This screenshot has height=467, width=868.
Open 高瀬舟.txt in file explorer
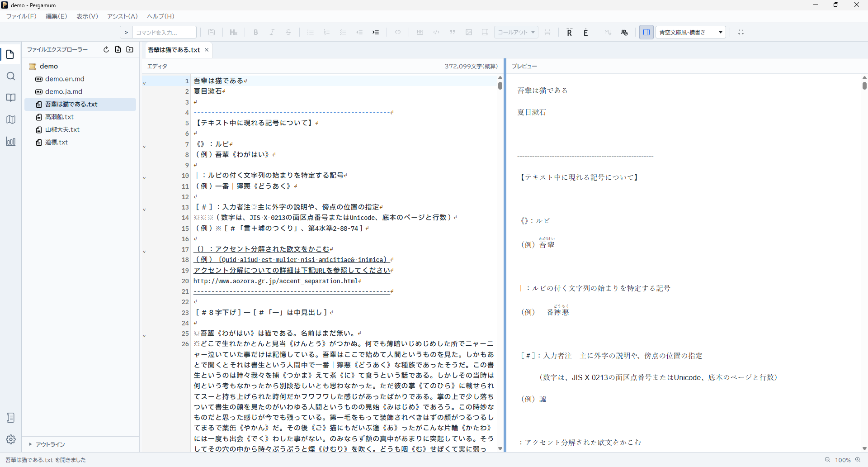(59, 117)
